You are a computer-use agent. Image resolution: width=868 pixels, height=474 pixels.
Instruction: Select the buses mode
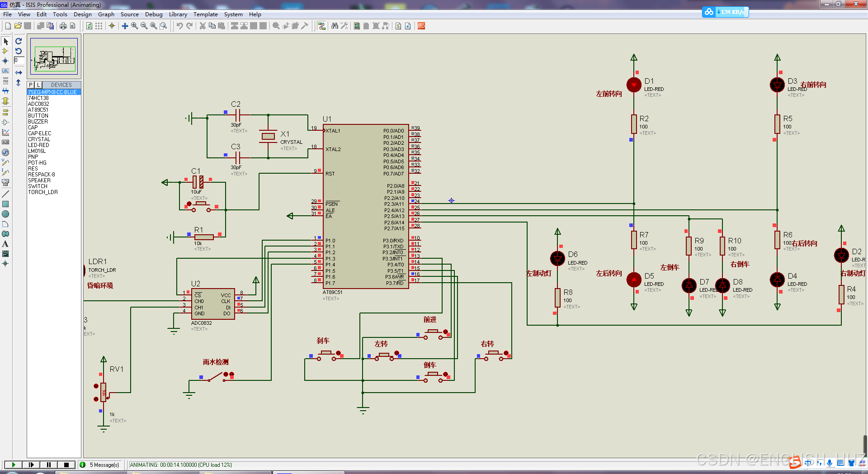pyautogui.click(x=5, y=91)
